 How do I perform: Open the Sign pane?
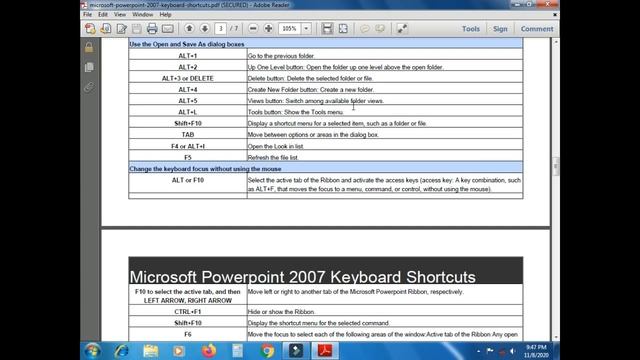[500, 29]
